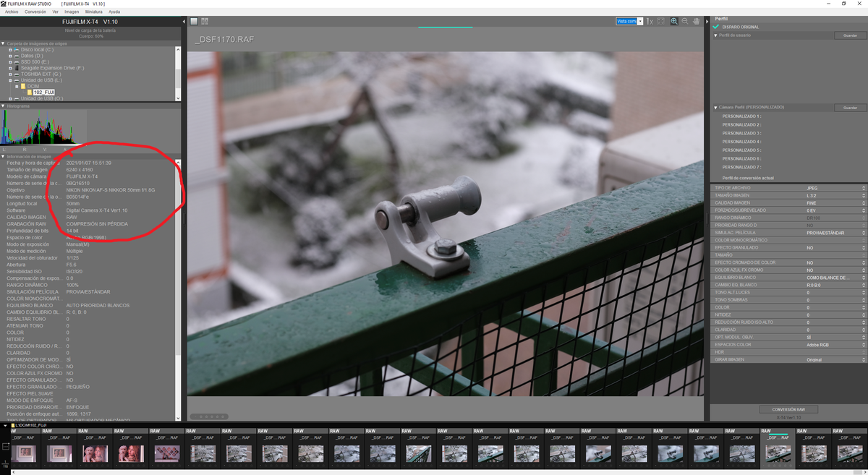Expand the Disco local (C:) drive
The image size is (868, 475).
point(10,49)
